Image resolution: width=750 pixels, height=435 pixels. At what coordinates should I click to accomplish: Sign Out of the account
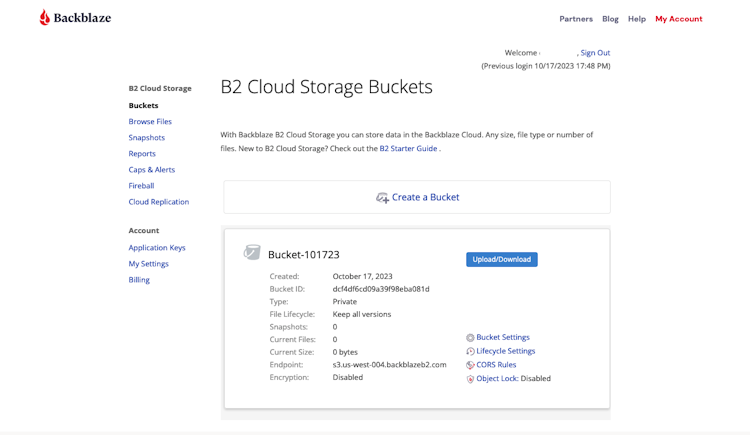point(595,53)
